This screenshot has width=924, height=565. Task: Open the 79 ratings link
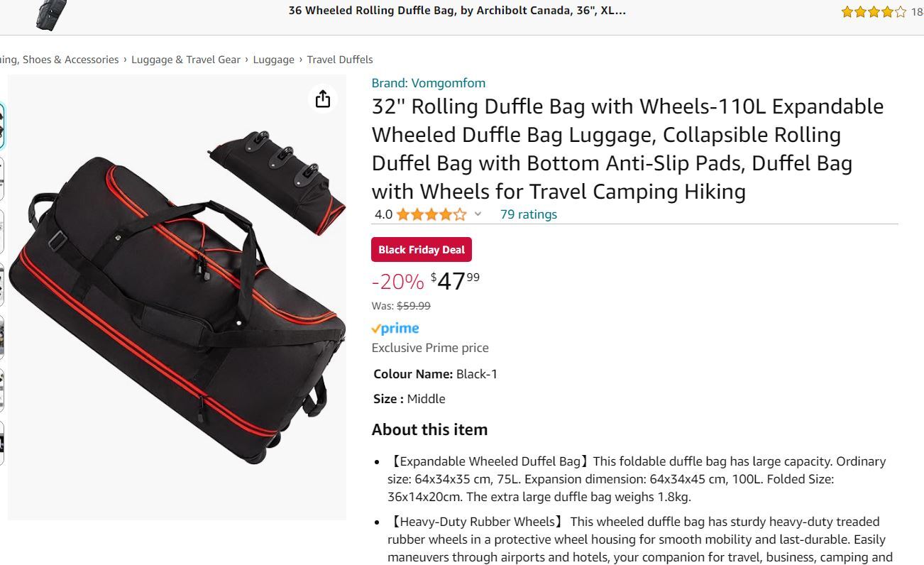[x=528, y=214]
